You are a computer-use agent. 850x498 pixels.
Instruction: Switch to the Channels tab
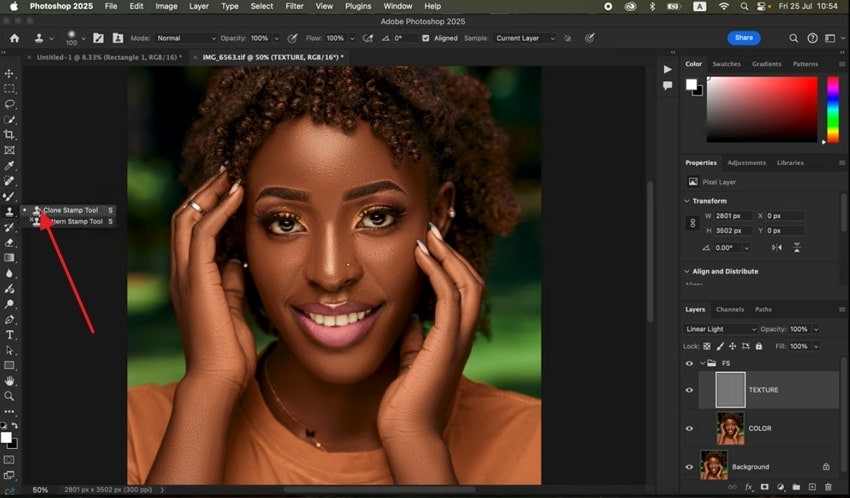coord(730,309)
